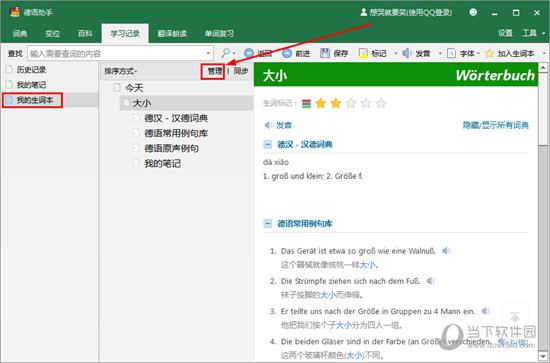Open the 翻译朗读 tab
550x363 pixels.
click(x=172, y=34)
